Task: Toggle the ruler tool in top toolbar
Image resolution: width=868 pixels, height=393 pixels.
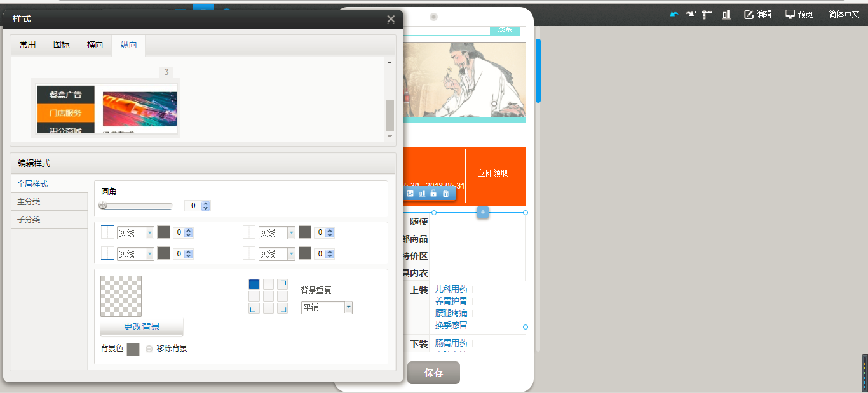Action: pos(707,14)
